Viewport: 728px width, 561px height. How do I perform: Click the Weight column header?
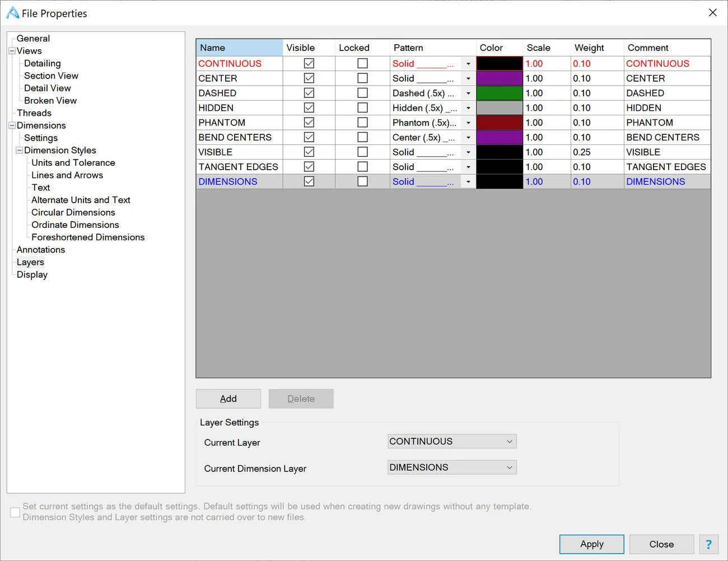597,48
